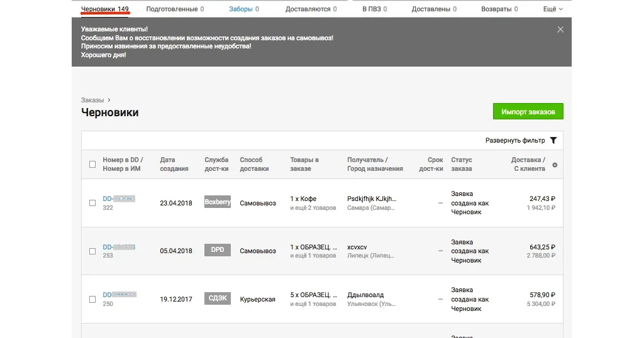Click goods cell 5 x ОБРАЗЕЦ
This screenshot has width=644, height=338.
(x=313, y=295)
